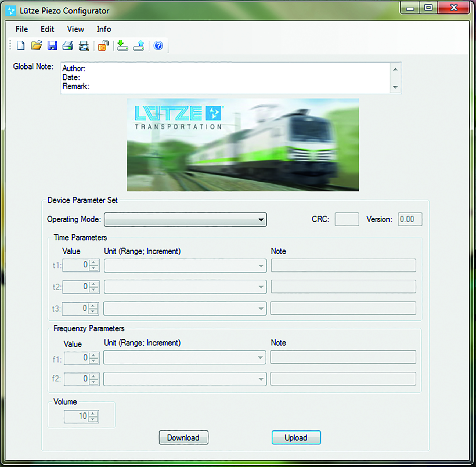Click the Lütze app icon in title bar

click(11, 11)
